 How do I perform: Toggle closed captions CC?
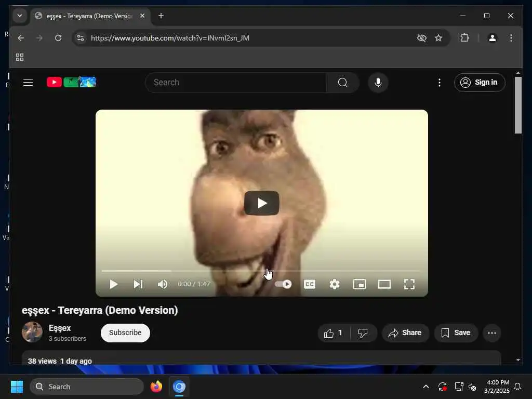click(310, 284)
